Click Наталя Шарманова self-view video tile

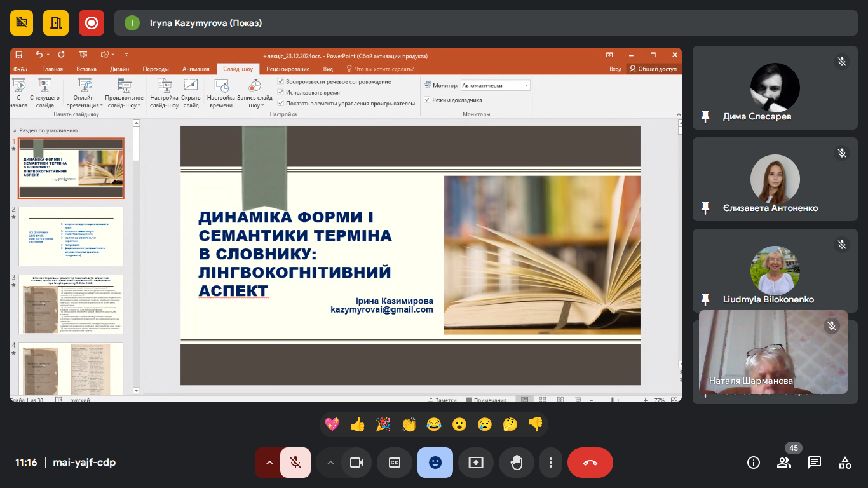773,352
